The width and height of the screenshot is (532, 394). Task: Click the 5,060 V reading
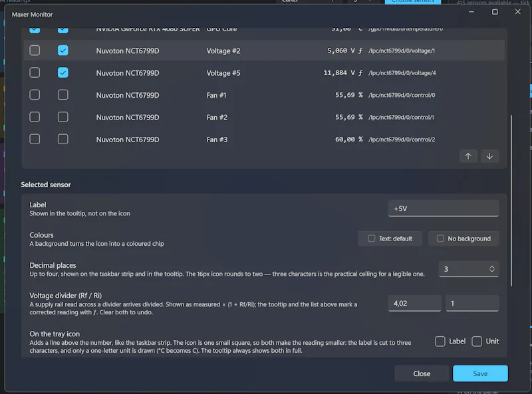341,50
